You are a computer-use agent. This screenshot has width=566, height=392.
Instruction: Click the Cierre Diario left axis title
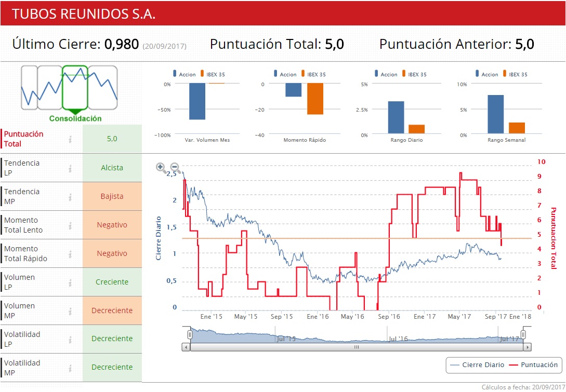click(x=158, y=238)
